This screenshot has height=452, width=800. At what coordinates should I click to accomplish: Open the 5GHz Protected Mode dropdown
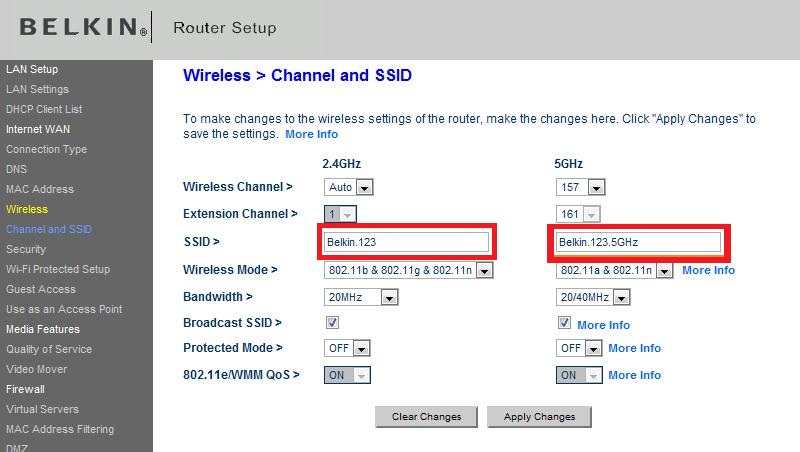pos(579,348)
